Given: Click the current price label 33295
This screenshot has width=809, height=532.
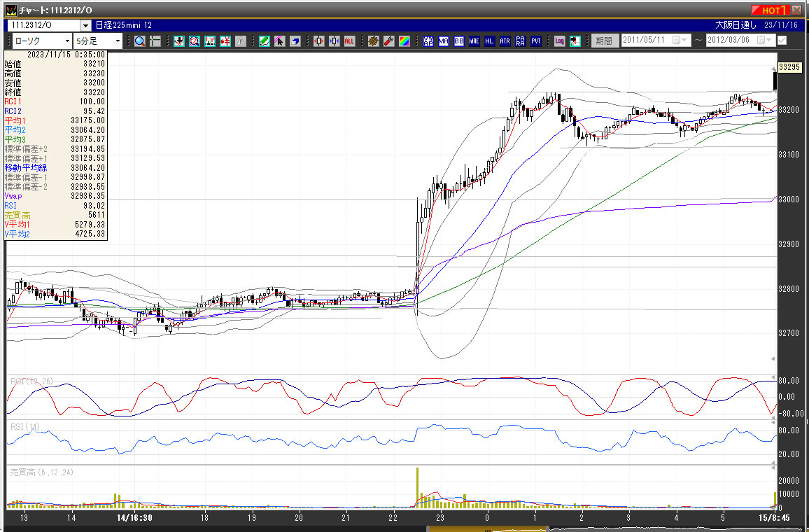Looking at the screenshot, I should 789,67.
